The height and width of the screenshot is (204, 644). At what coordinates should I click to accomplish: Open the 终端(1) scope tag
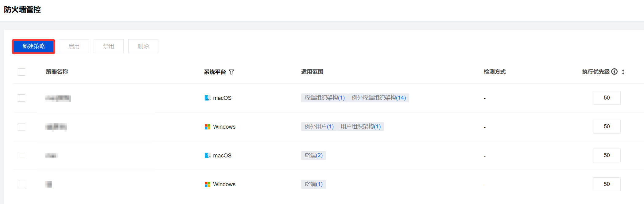point(313,184)
